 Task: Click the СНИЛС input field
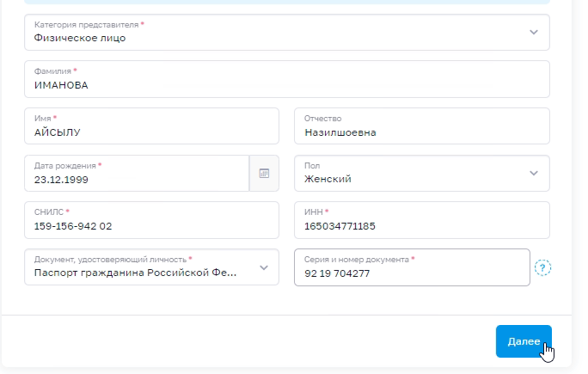[151, 220]
